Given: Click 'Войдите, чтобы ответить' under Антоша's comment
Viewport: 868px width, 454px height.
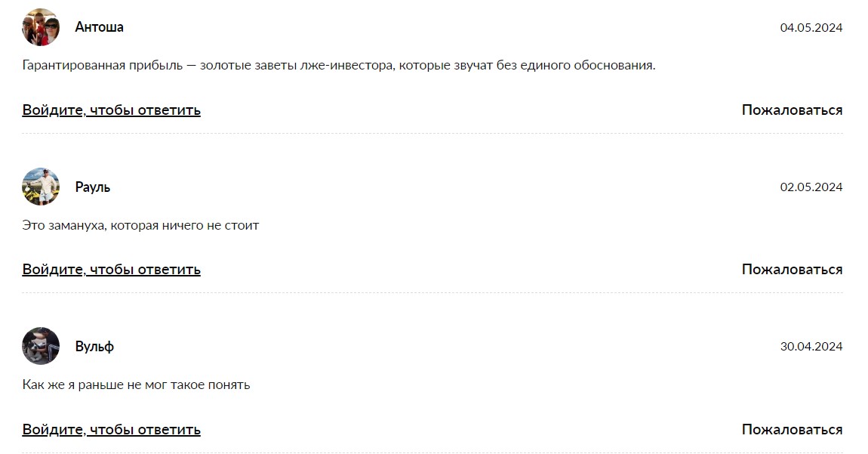Looking at the screenshot, I should 111,110.
